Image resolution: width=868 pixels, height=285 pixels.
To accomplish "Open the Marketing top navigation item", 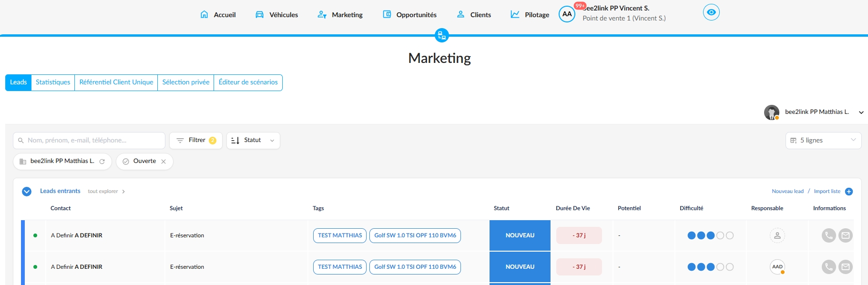I will (x=340, y=15).
